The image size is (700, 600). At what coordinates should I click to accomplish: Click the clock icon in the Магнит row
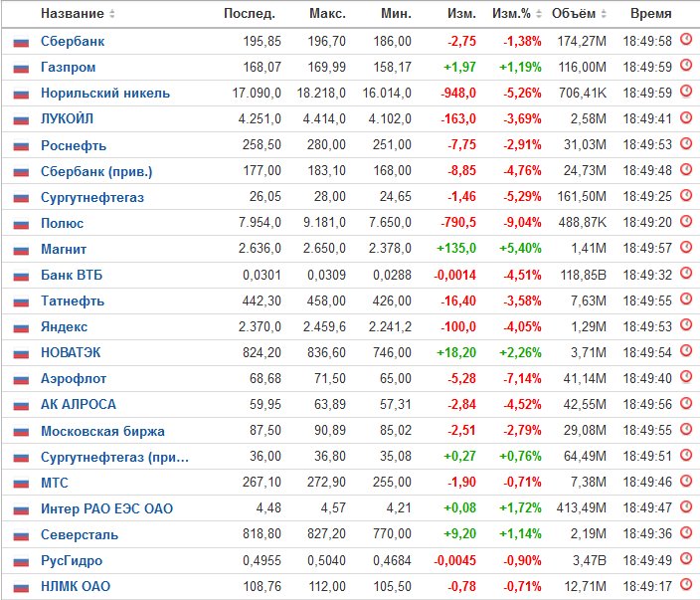pyautogui.click(x=686, y=247)
